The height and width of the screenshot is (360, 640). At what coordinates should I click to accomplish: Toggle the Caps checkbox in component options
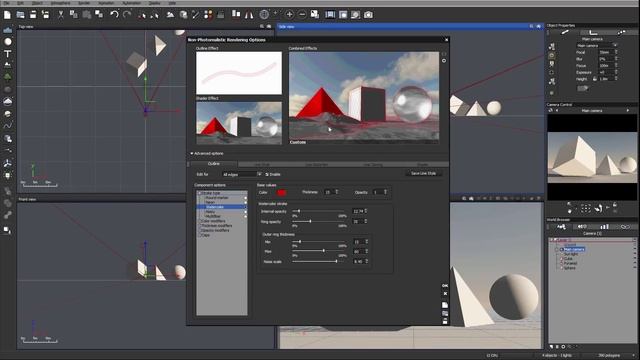[200, 235]
